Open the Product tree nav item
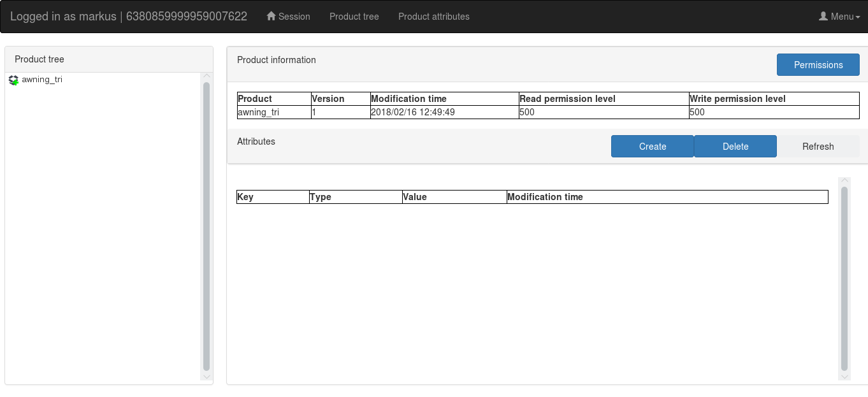868x397 pixels. coord(354,17)
